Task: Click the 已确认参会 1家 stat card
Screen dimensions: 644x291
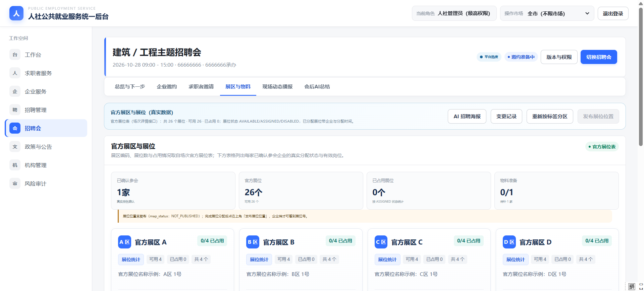Action: coord(173,191)
